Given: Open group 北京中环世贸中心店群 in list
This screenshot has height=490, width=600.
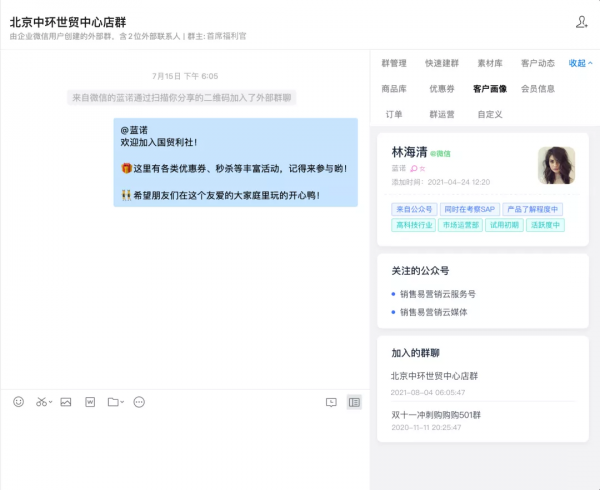Looking at the screenshot, I should click(434, 376).
